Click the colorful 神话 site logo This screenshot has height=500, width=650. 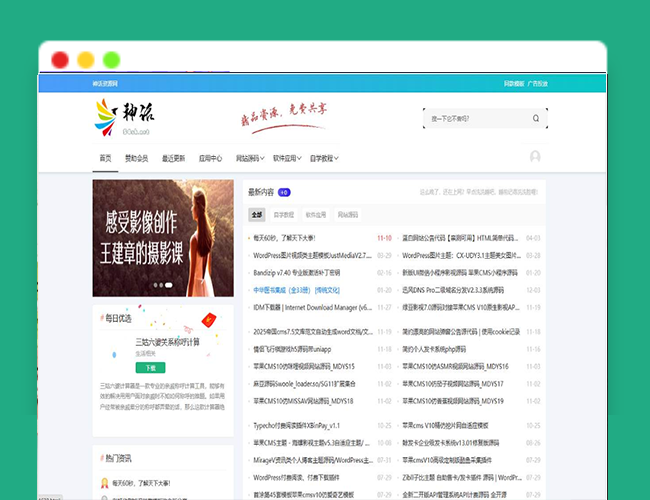click(124, 117)
